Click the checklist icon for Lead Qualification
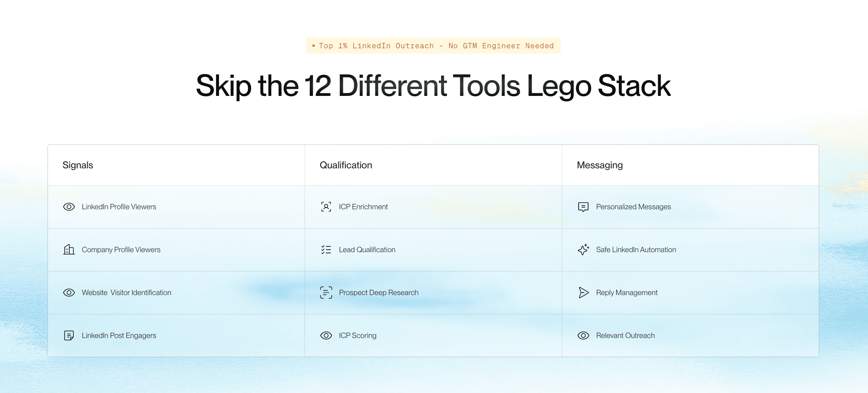 (x=326, y=249)
